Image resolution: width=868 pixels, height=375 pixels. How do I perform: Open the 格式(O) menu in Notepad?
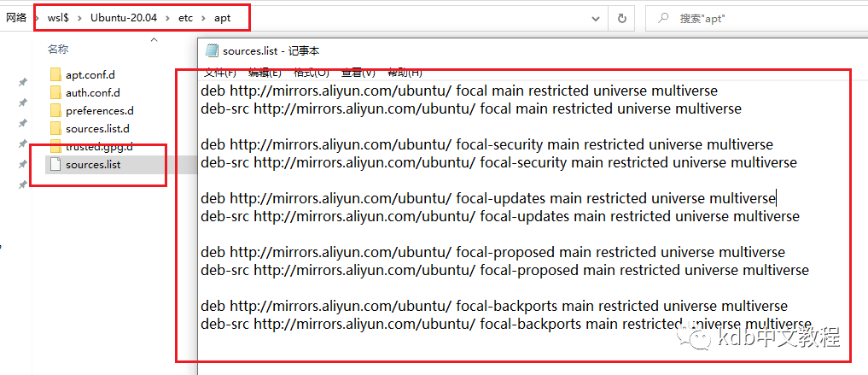coord(312,73)
